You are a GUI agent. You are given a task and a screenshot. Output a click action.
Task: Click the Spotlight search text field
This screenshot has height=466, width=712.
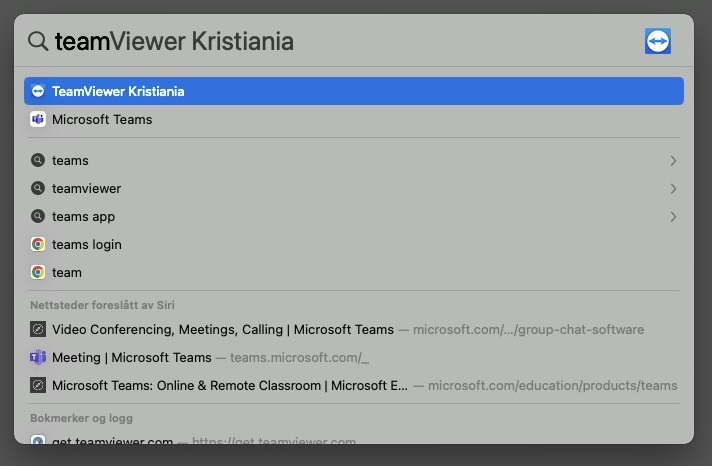coord(345,41)
